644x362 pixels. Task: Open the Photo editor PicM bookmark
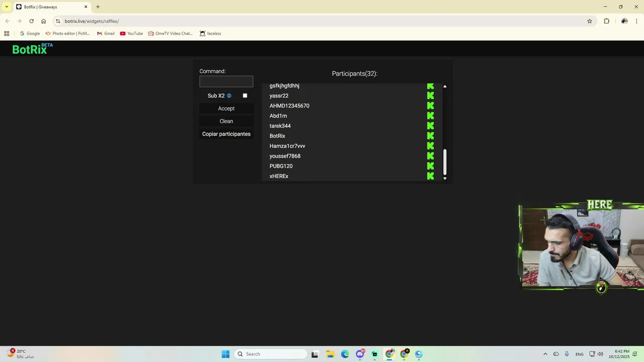tap(67, 34)
